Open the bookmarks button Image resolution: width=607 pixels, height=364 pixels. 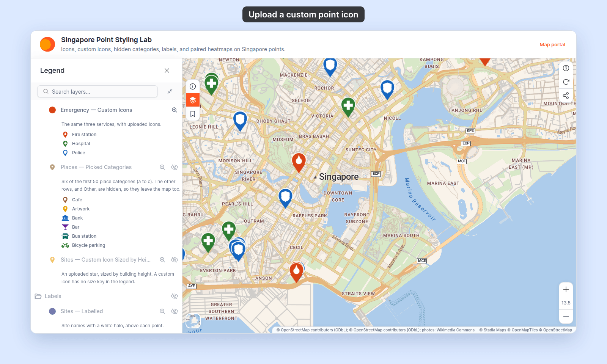(x=193, y=114)
